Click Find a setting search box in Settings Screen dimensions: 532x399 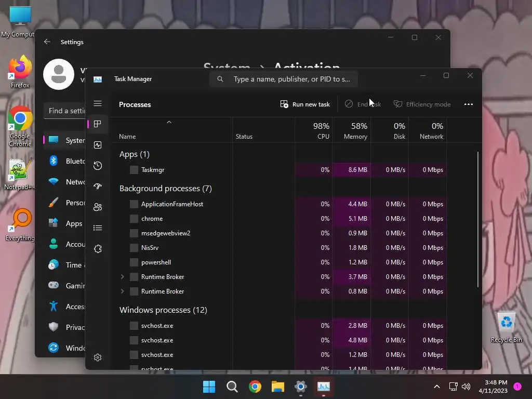pyautogui.click(x=64, y=111)
